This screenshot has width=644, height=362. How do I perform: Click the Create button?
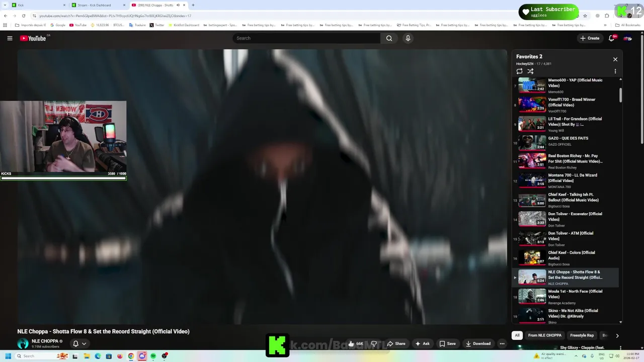coord(589,38)
